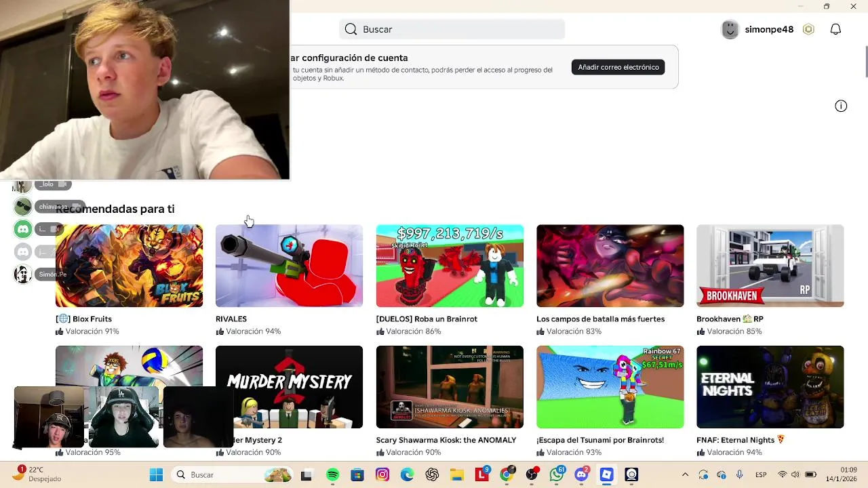This screenshot has width=868, height=488.
Task: Open [DUELOS] Roba un Brainrot title
Action: 427,319
